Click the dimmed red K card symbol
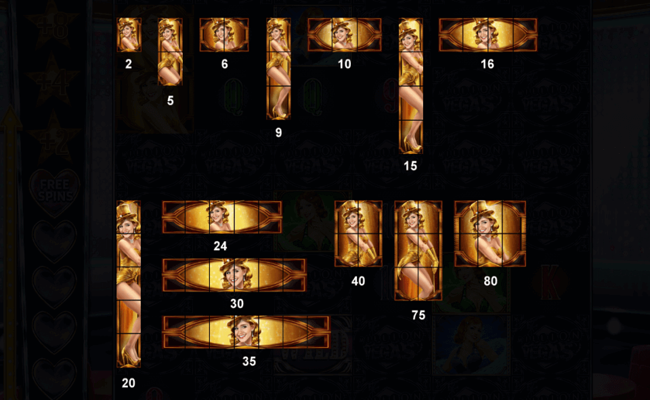The image size is (650, 400). [550, 283]
